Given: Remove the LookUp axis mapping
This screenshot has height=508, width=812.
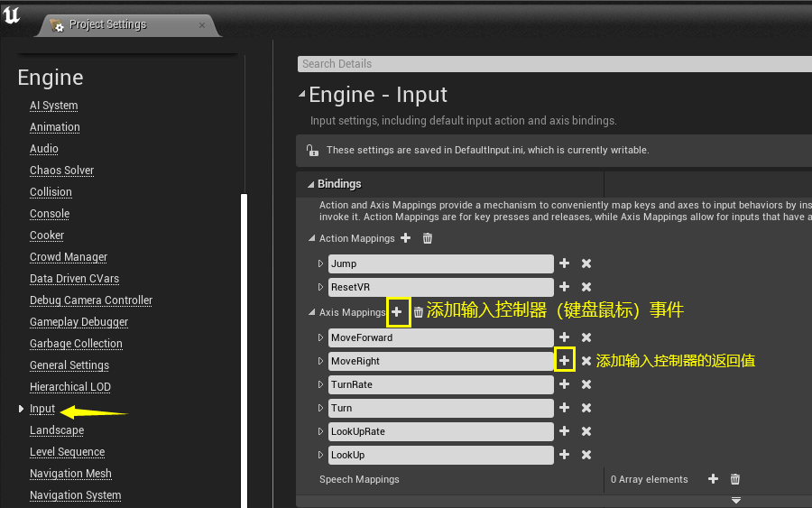Looking at the screenshot, I should point(586,454).
